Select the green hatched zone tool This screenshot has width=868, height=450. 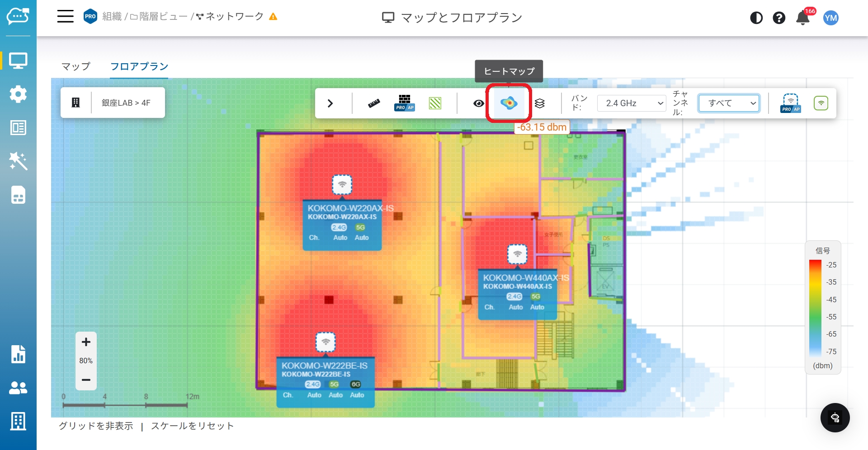(x=435, y=103)
